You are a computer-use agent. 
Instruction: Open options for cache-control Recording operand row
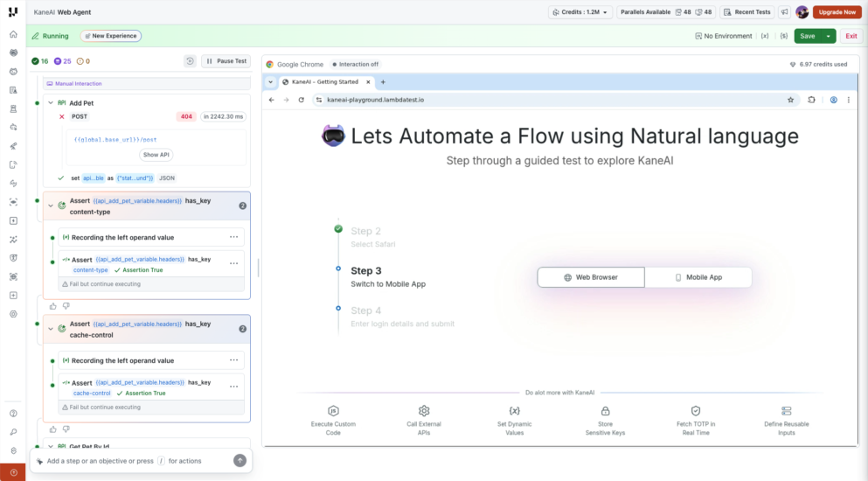coord(234,360)
